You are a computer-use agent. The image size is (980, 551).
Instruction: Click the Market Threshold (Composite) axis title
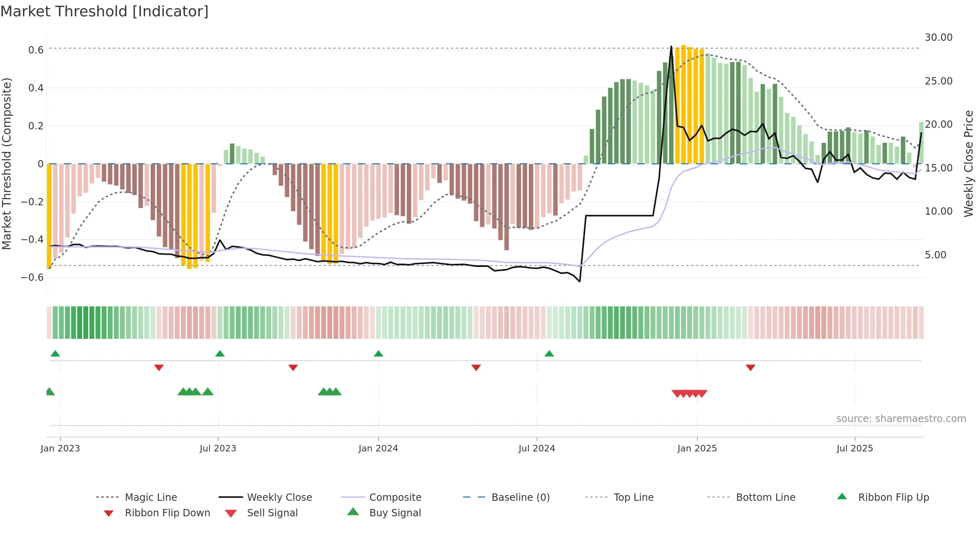7,163
